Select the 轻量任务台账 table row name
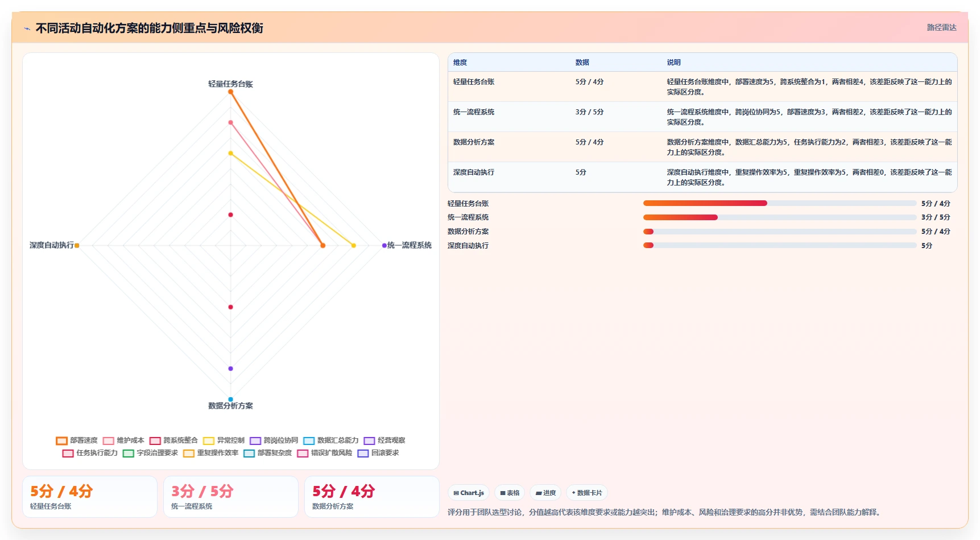This screenshot has width=980, height=540. tap(474, 82)
